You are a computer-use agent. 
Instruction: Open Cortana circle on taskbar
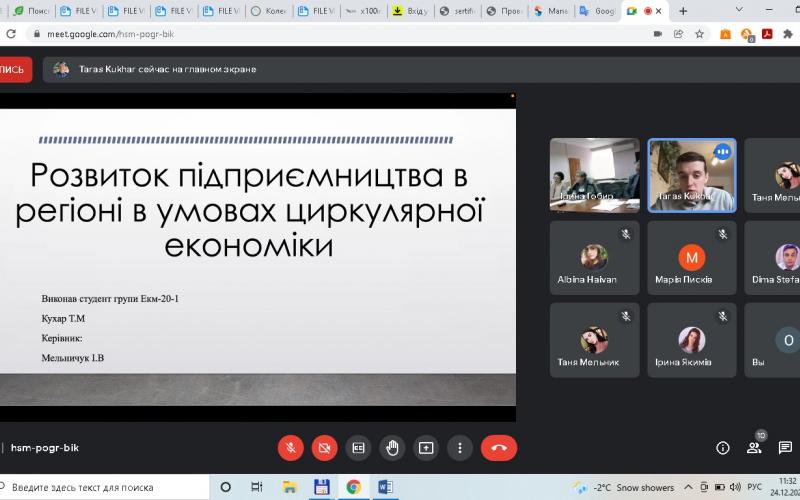coord(225,487)
